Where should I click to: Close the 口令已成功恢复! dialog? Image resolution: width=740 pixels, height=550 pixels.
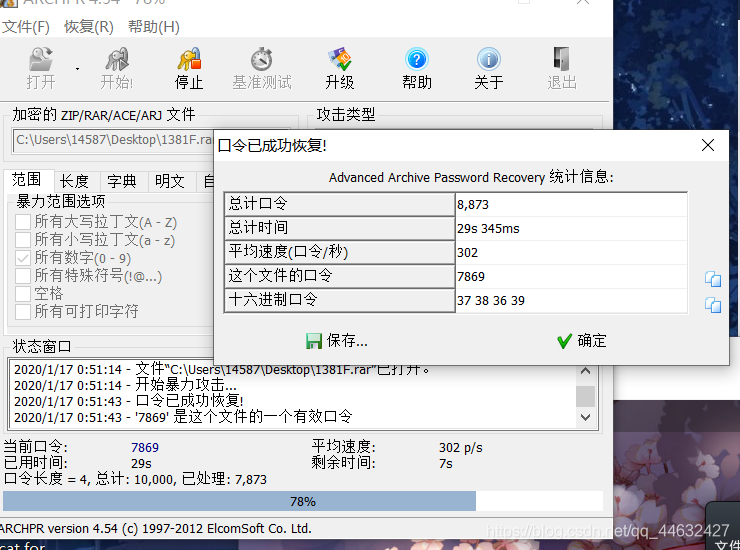click(707, 145)
